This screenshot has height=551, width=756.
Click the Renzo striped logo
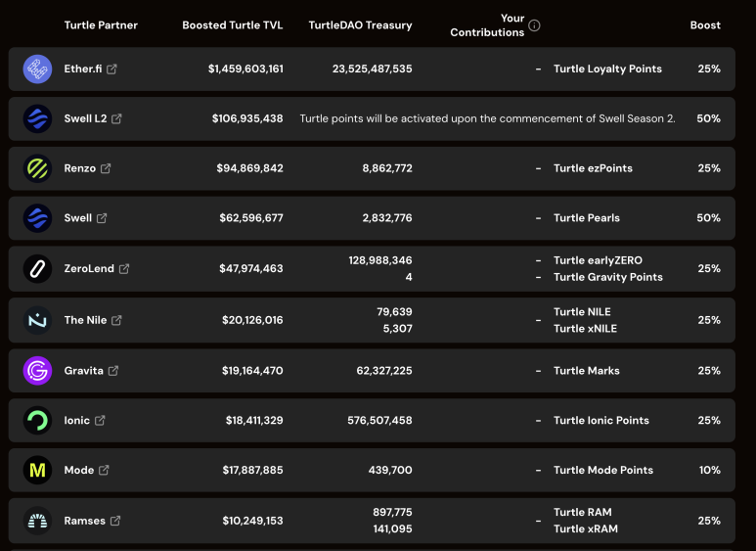(x=37, y=168)
